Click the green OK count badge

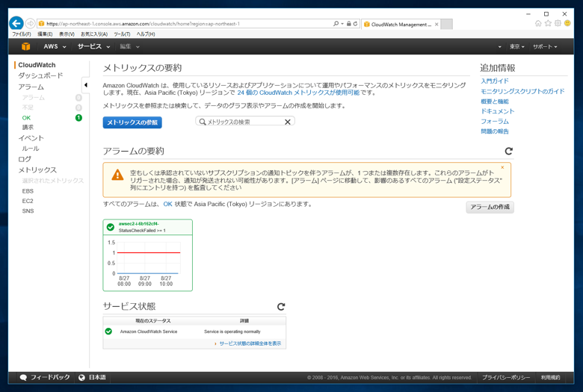coord(78,118)
